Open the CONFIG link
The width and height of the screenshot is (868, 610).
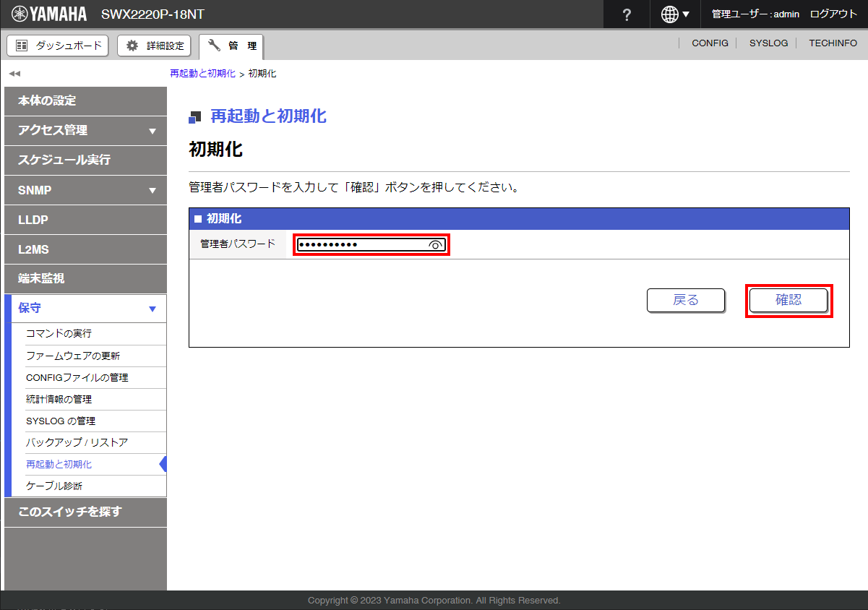tap(710, 43)
